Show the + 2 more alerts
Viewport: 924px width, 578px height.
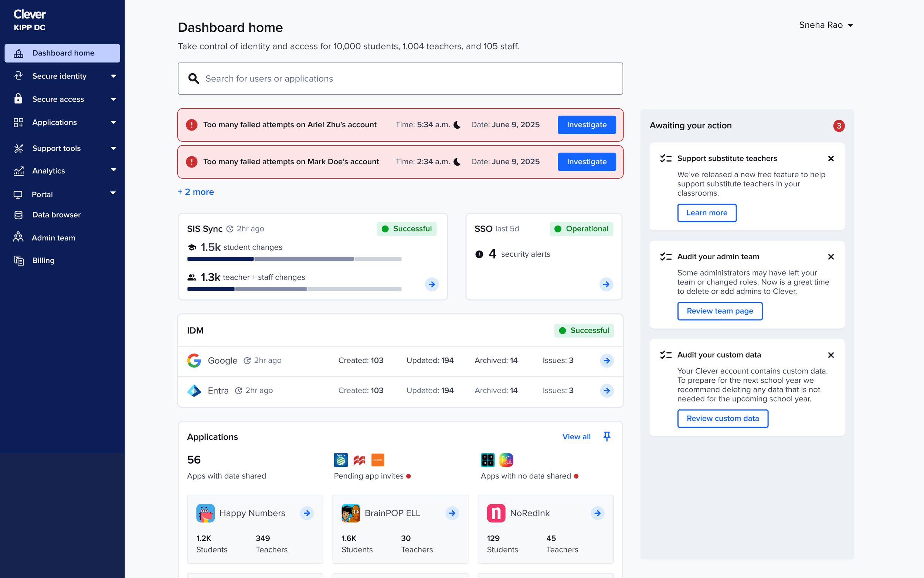click(196, 192)
